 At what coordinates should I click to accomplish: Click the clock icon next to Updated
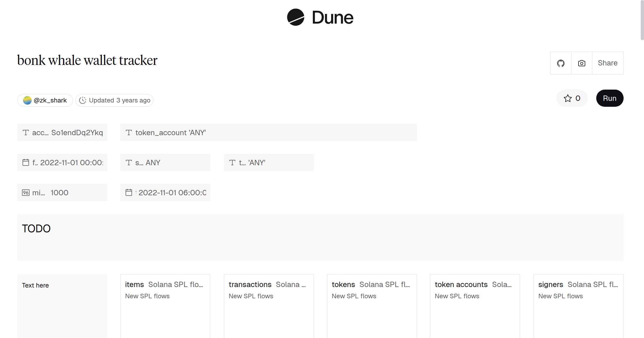click(x=83, y=100)
